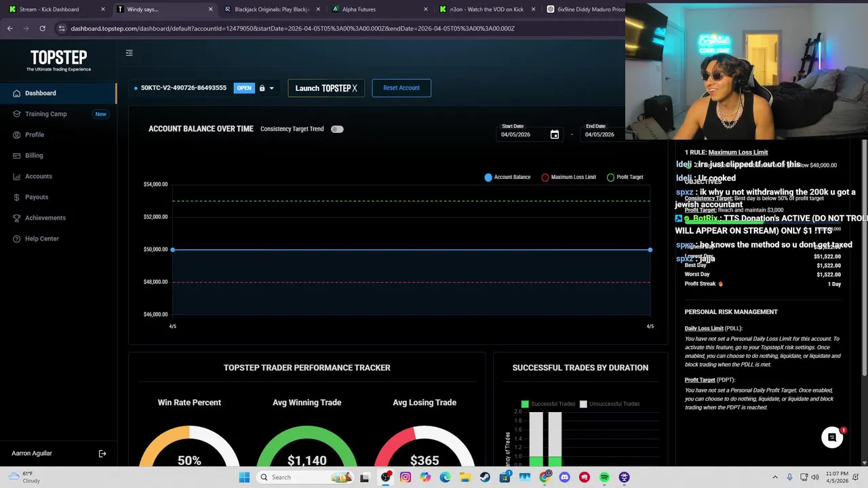Click the Accounts bar chart icon

tap(16, 176)
